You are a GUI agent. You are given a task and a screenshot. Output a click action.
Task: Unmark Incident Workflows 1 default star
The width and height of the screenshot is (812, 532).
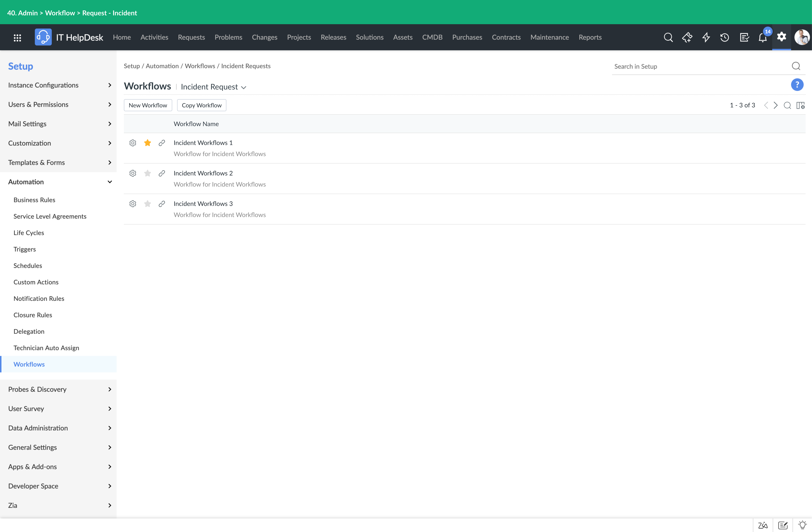(x=147, y=143)
